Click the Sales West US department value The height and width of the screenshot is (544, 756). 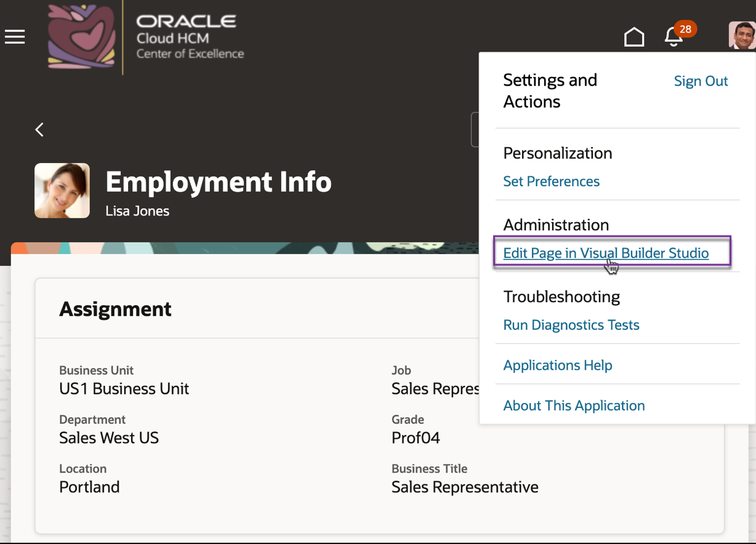(109, 438)
